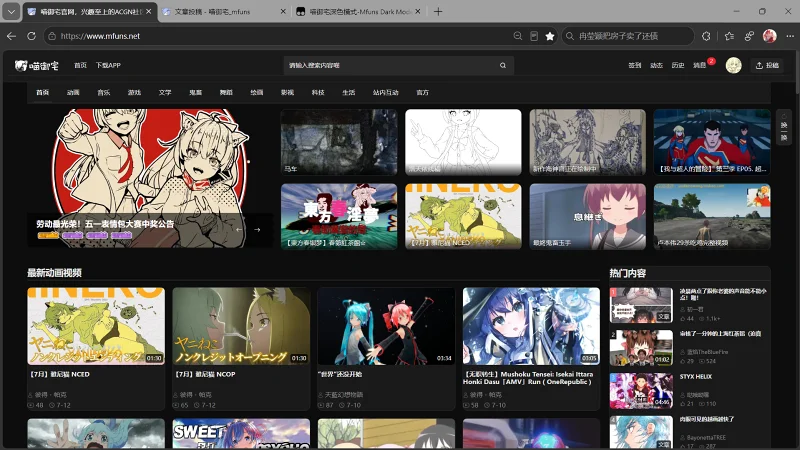This screenshot has width=800, height=450.
Task: Select the 科技 category tab
Action: [x=318, y=92]
